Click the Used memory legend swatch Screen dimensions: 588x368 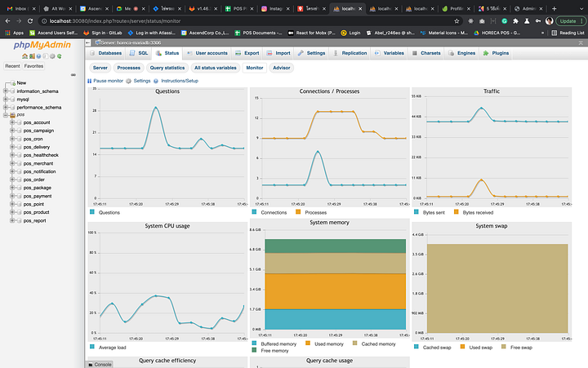pos(308,343)
